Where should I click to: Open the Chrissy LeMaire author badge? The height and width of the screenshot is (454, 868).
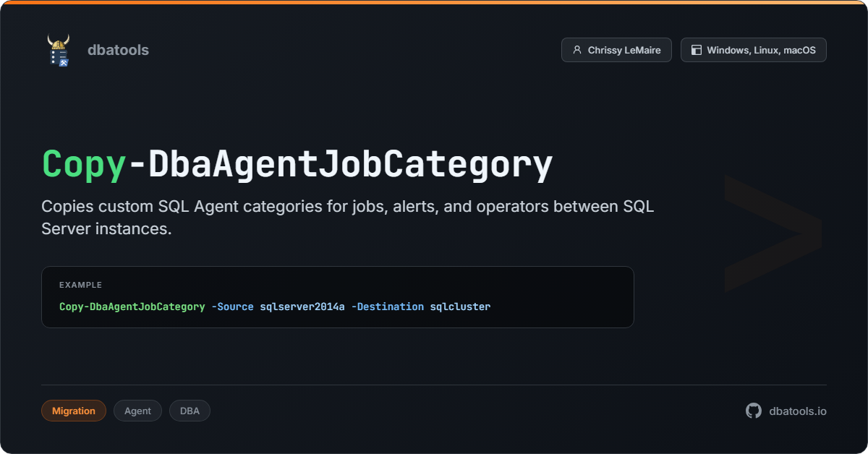pyautogui.click(x=616, y=50)
